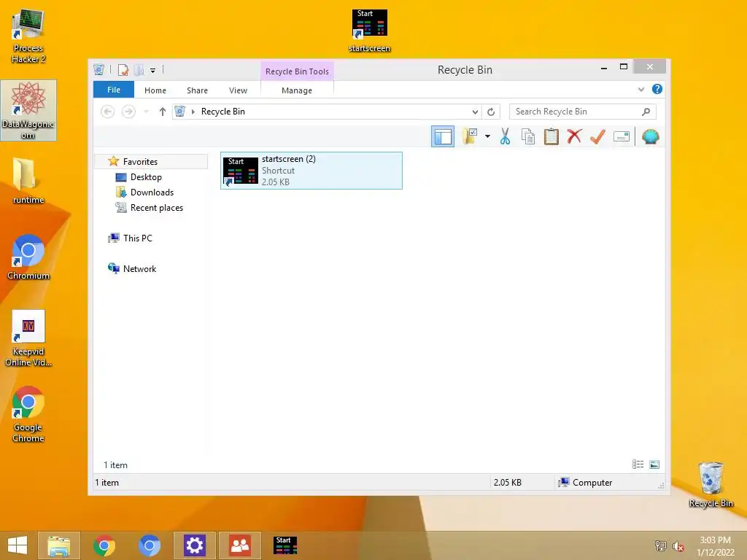This screenshot has height=560, width=747.
Task: Open File Explorer from the taskbar
Action: (58, 545)
